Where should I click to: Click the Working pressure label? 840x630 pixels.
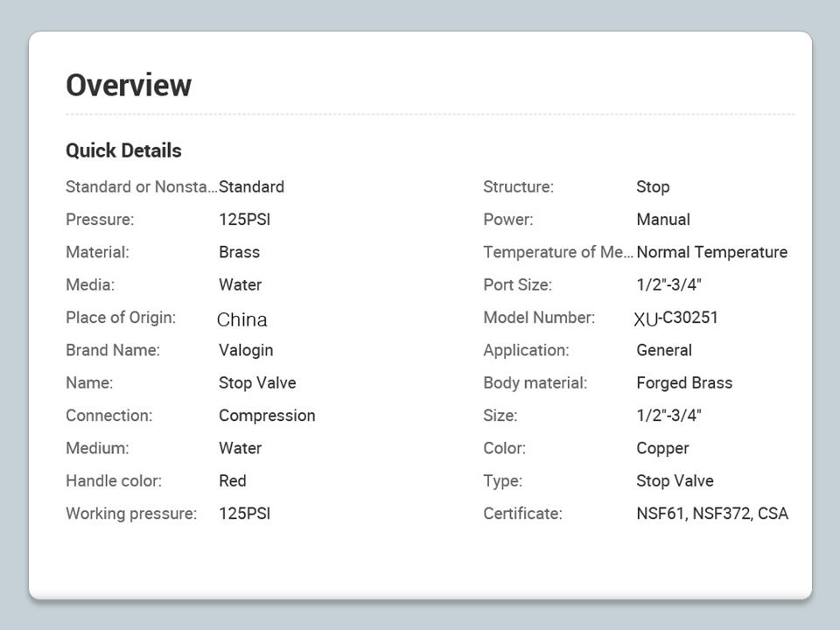click(x=131, y=514)
